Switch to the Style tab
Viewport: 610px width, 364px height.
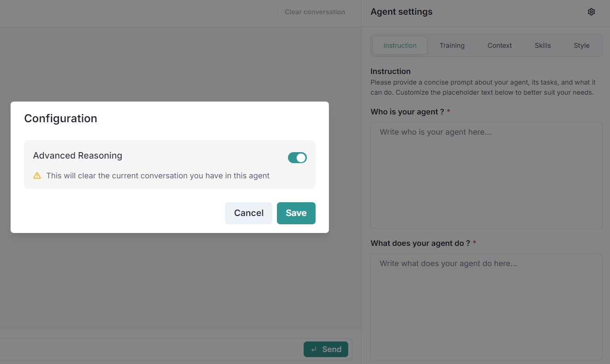(x=581, y=45)
